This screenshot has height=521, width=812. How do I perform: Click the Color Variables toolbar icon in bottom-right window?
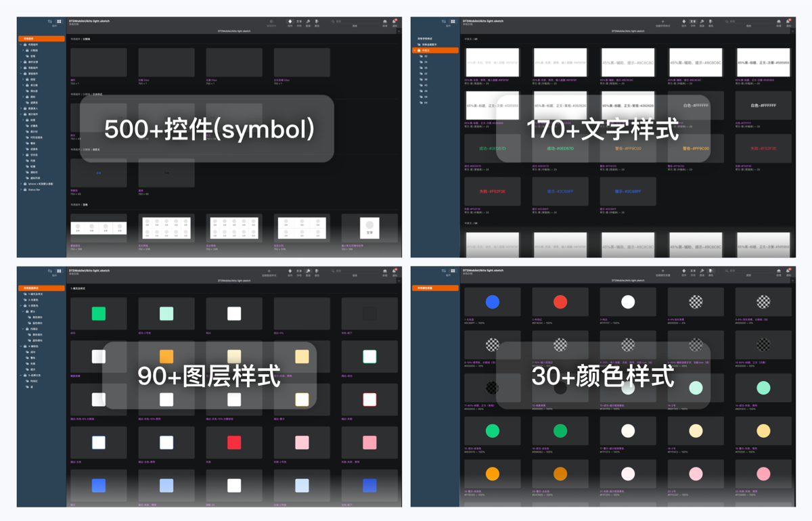coord(710,271)
